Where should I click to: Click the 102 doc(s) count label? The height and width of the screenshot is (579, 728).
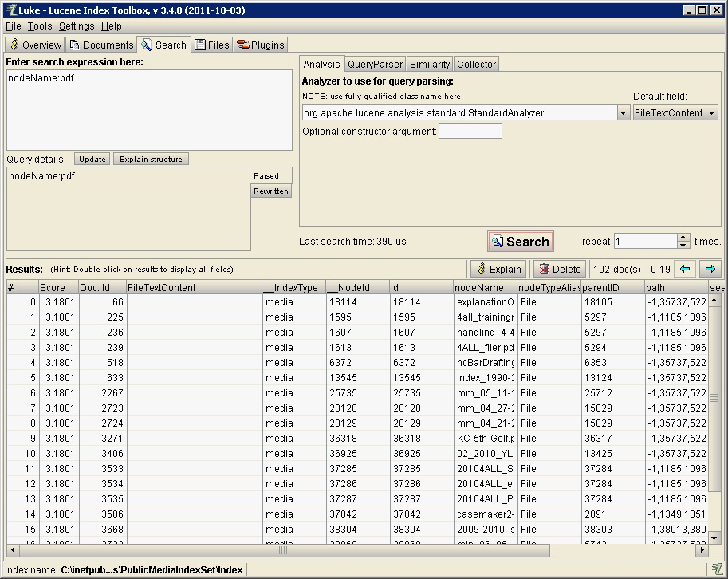pyautogui.click(x=616, y=270)
